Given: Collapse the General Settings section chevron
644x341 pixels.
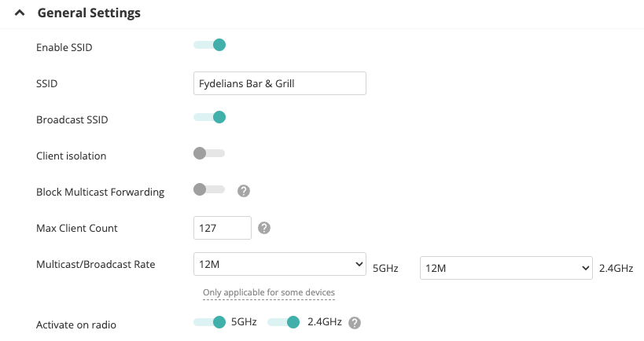Looking at the screenshot, I should tap(20, 13).
